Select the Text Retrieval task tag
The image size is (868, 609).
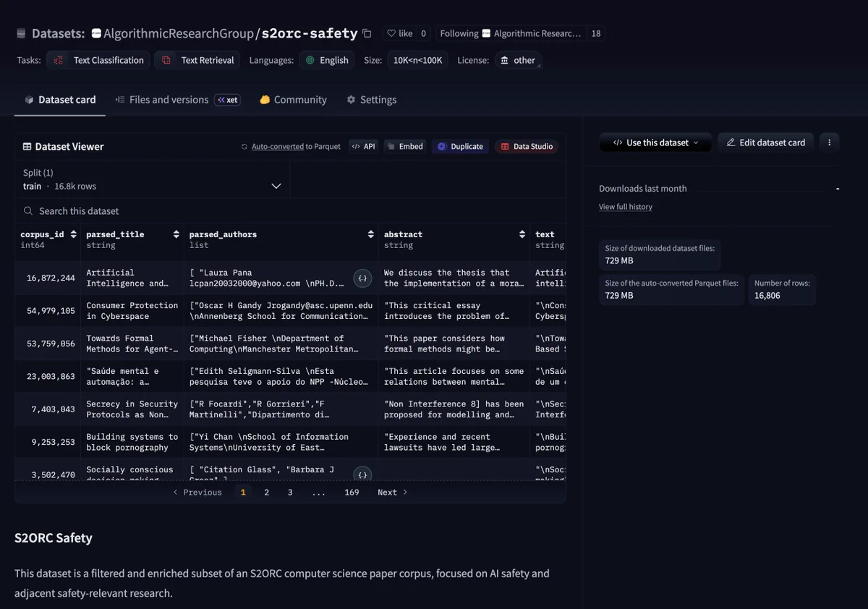pyautogui.click(x=197, y=60)
